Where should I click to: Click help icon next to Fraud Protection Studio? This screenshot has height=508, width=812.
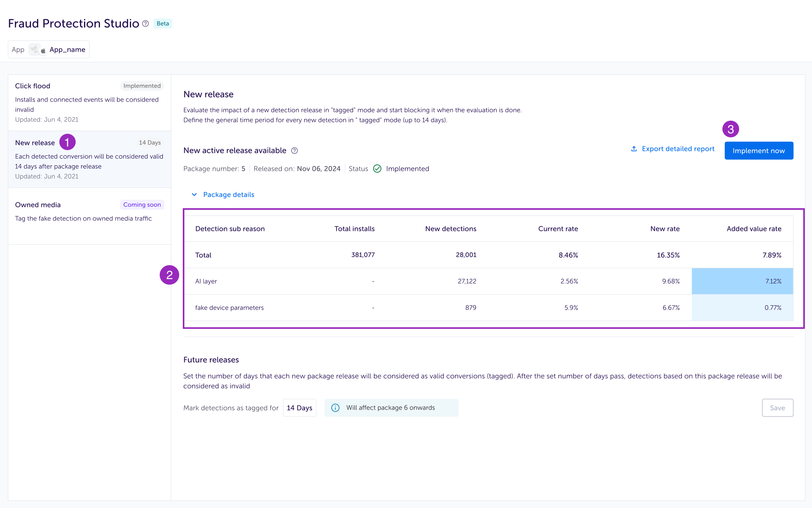(145, 24)
